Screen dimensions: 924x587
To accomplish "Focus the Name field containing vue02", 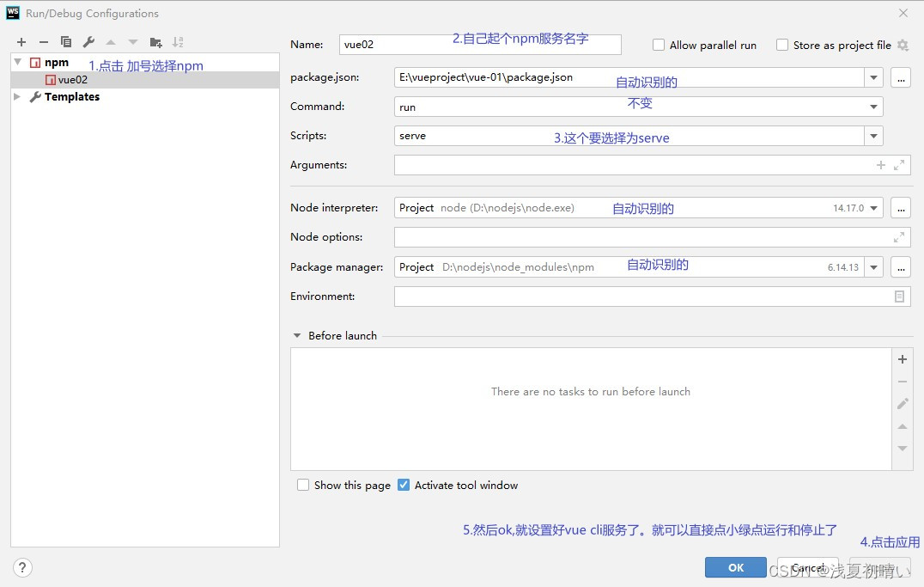I will point(480,44).
